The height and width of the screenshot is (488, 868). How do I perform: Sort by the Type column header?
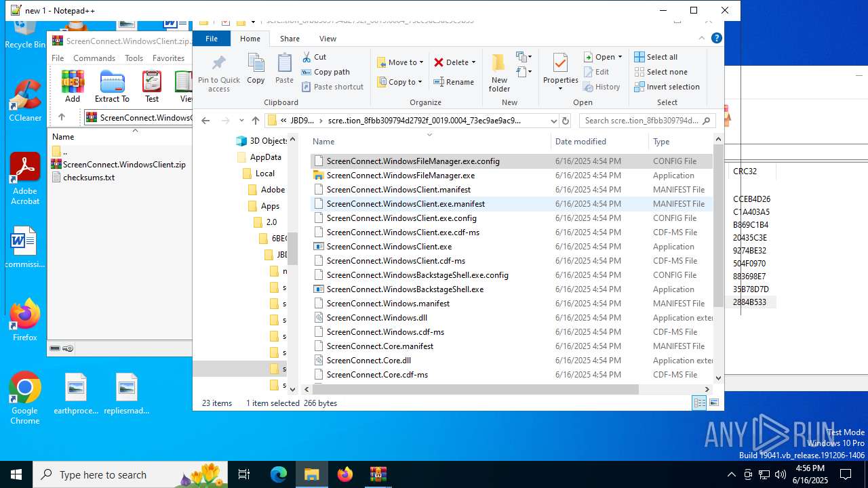click(661, 142)
